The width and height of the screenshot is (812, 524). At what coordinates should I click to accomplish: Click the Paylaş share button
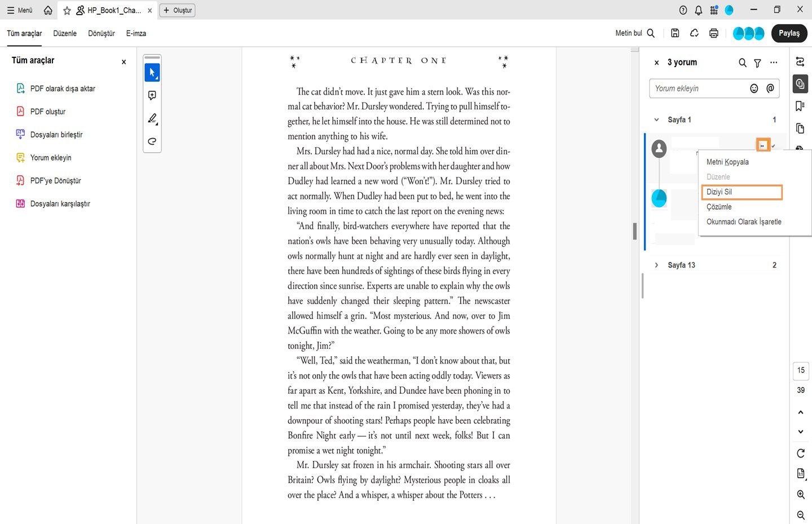(789, 33)
